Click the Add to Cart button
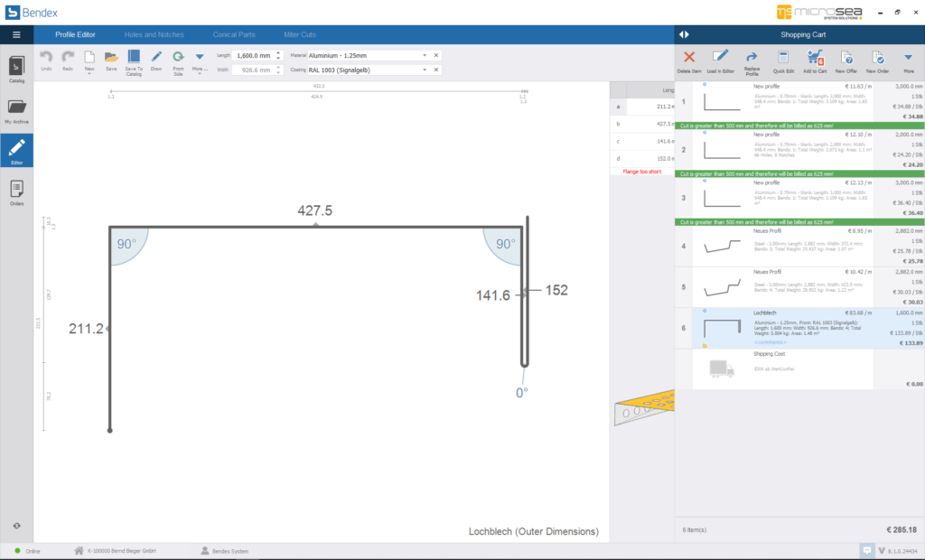This screenshot has height=560, width=925. 815,61
